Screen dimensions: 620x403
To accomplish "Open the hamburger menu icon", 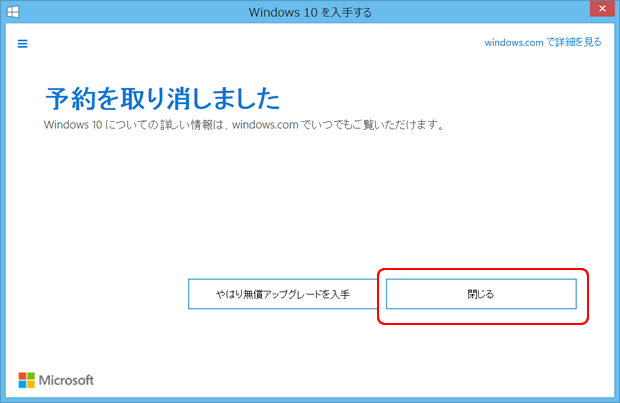I will tap(23, 44).
